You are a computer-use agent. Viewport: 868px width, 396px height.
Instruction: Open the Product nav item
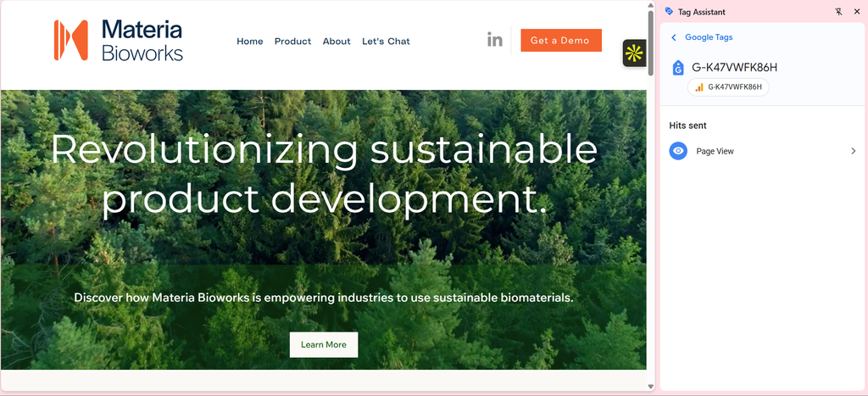[292, 42]
